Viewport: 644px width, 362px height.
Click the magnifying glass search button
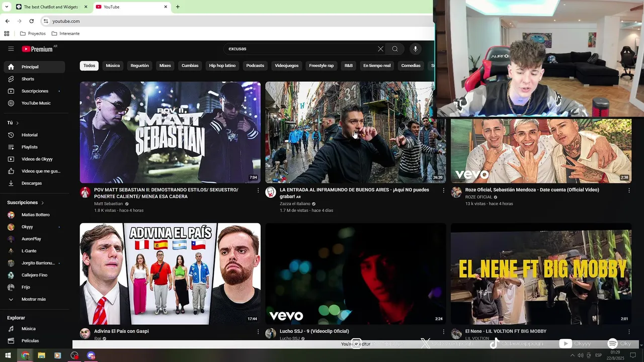click(x=395, y=49)
